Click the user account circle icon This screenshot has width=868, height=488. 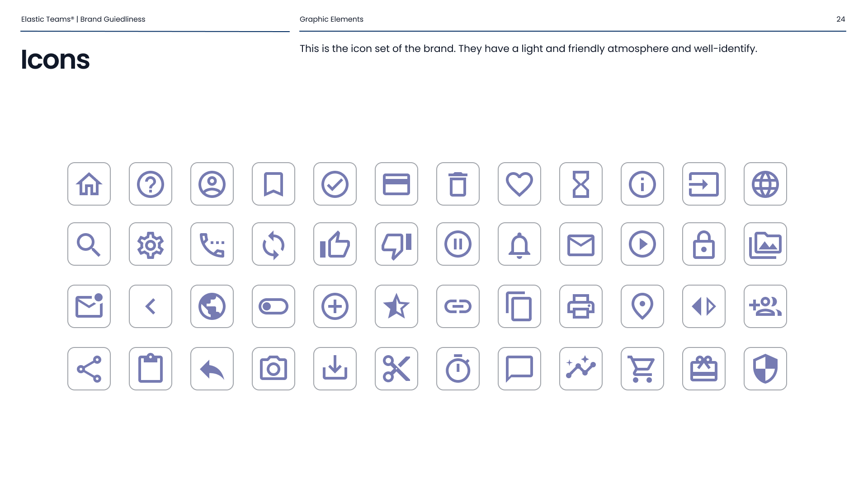tap(212, 184)
